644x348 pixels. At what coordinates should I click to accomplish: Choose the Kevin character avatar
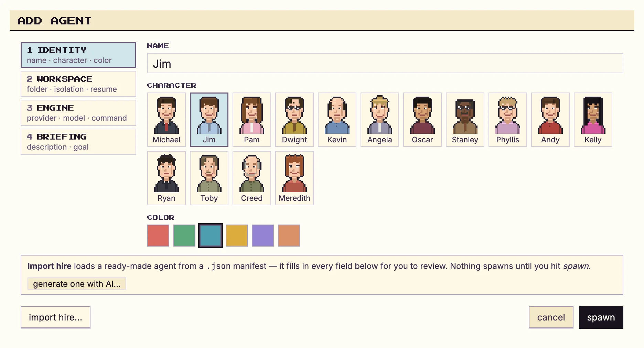coord(337,120)
